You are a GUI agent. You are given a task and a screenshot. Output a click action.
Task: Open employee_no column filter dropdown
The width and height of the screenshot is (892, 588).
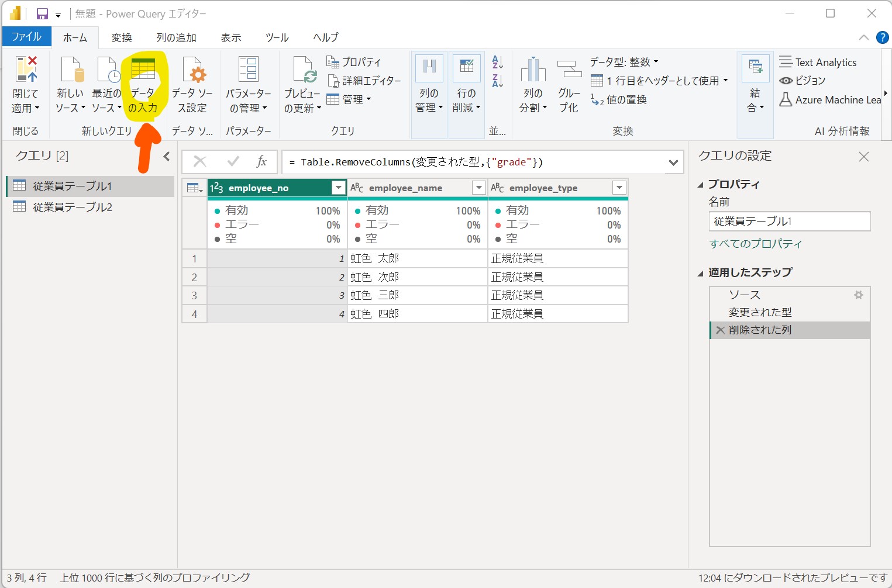pyautogui.click(x=338, y=188)
